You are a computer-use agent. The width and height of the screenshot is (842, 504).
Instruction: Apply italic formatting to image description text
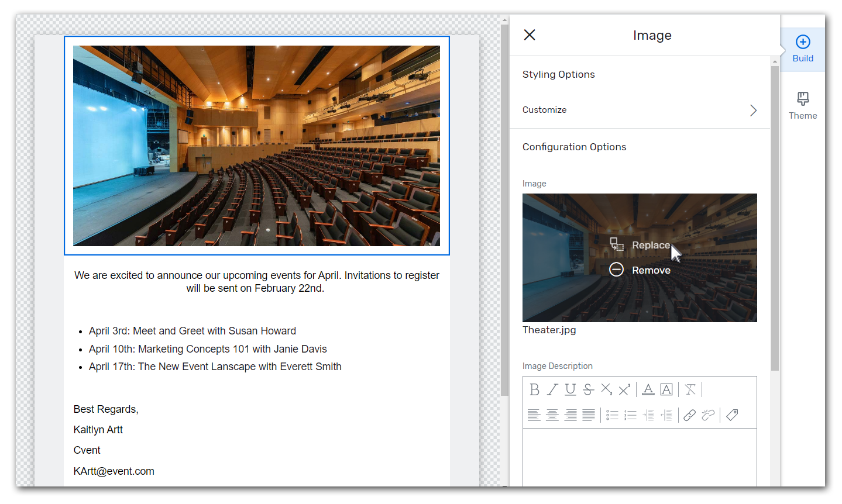click(x=551, y=389)
